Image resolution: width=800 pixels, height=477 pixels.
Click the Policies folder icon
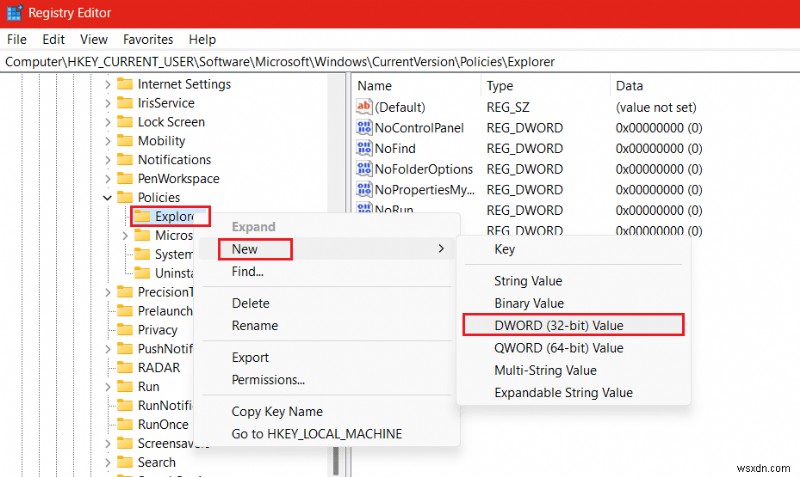125,197
